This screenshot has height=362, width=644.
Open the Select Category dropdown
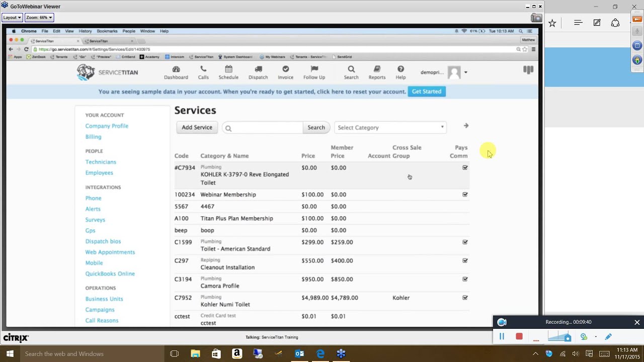tap(390, 128)
